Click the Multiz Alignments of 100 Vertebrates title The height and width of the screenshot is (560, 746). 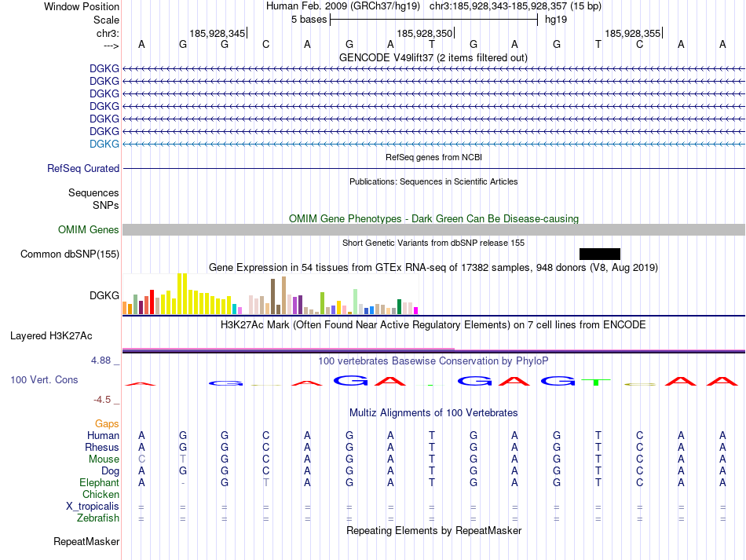(433, 412)
